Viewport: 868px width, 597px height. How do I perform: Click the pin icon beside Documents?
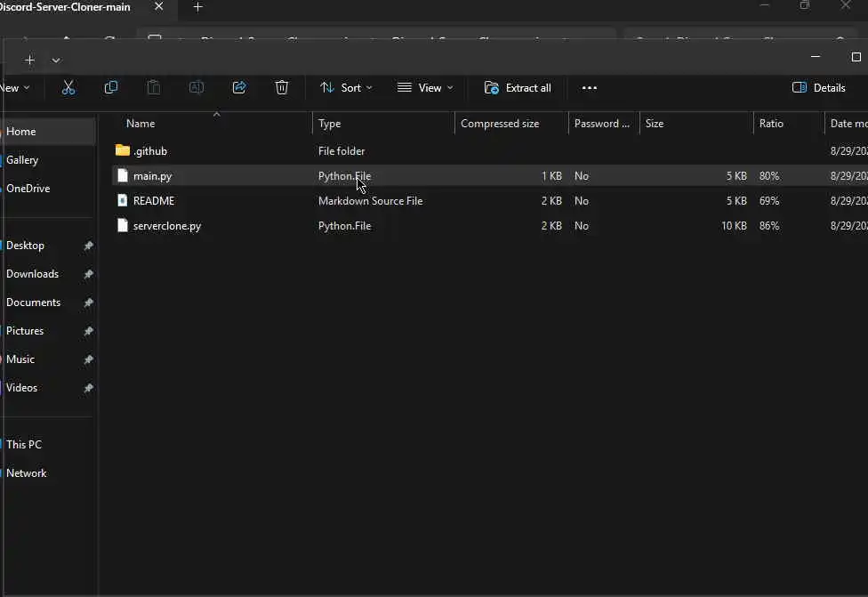click(x=88, y=303)
